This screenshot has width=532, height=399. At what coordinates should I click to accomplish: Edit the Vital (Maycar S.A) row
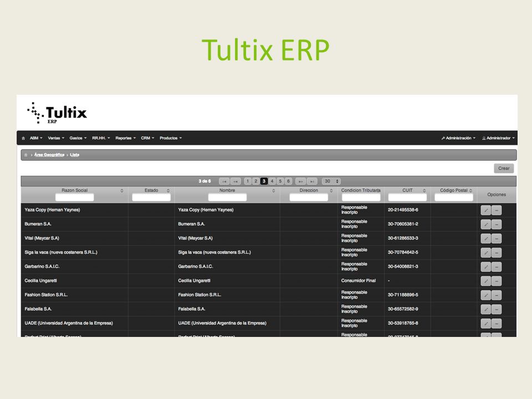coord(485,238)
